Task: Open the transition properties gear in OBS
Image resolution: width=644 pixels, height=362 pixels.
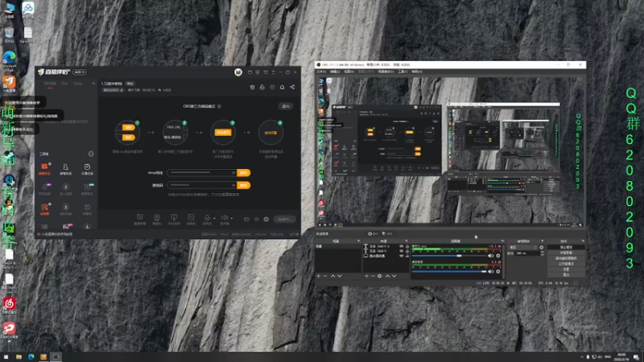Action: click(541, 248)
